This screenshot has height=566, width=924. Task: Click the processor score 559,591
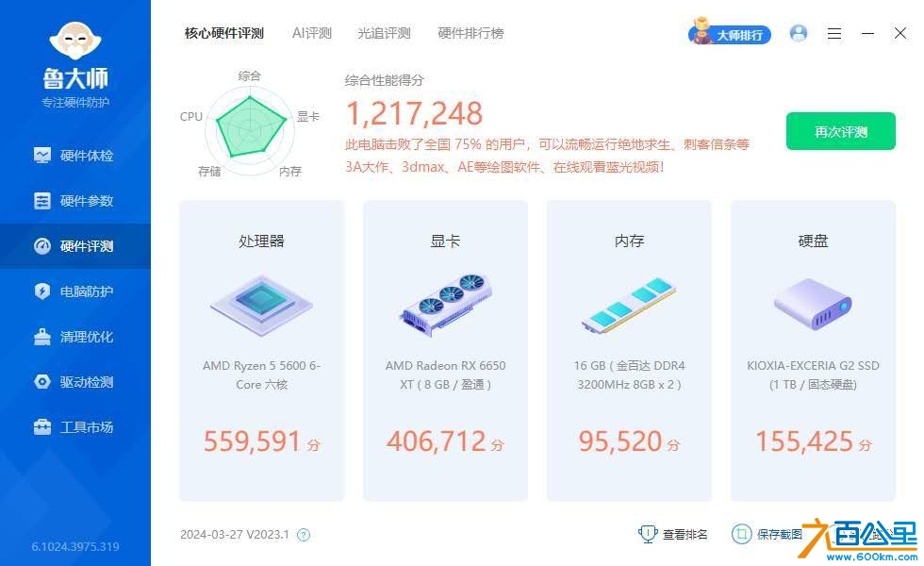pyautogui.click(x=253, y=441)
